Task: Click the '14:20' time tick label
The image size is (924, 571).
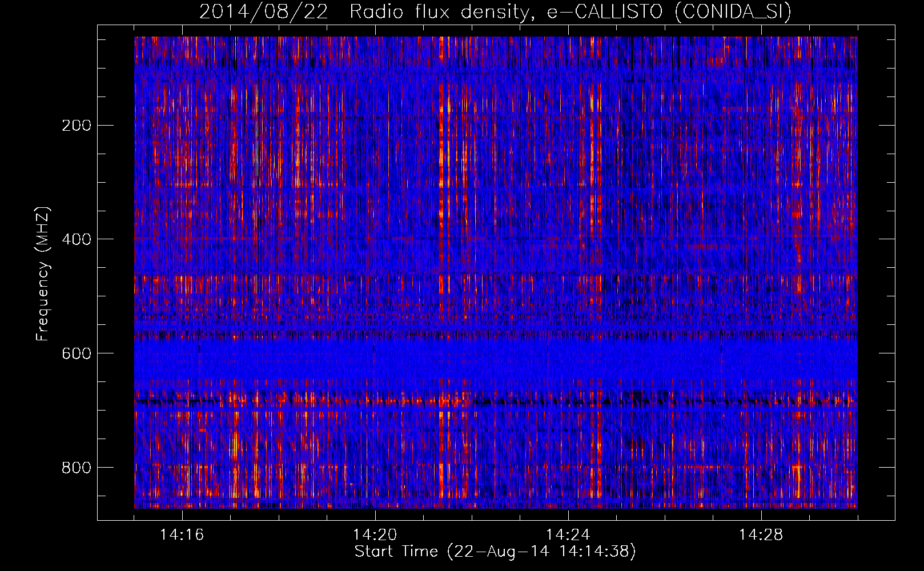Action: pos(375,534)
